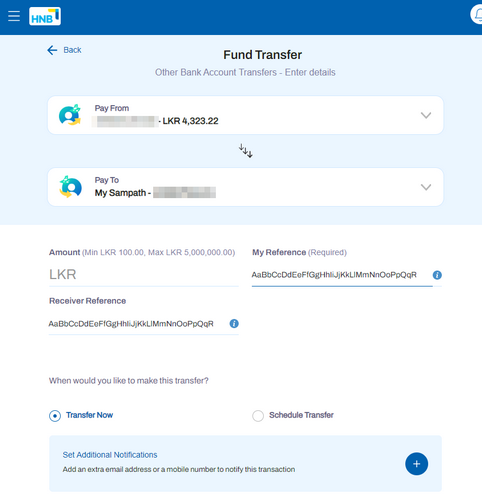482x500 pixels.
Task: Click the My Reference text field
Action: click(x=342, y=275)
